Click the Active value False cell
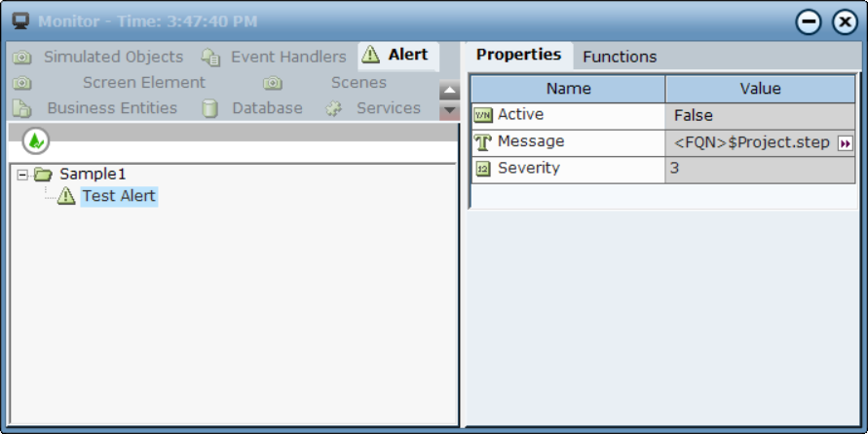The width and height of the screenshot is (868, 434). pos(760,116)
